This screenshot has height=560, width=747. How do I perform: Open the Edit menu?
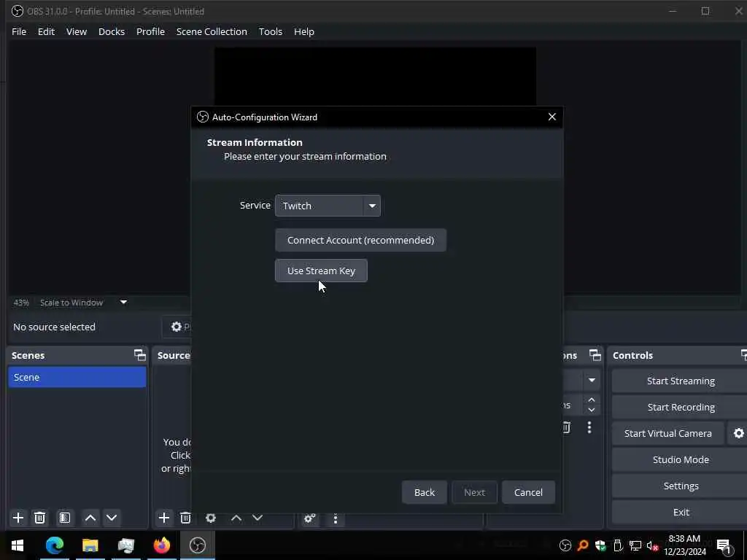(46, 31)
